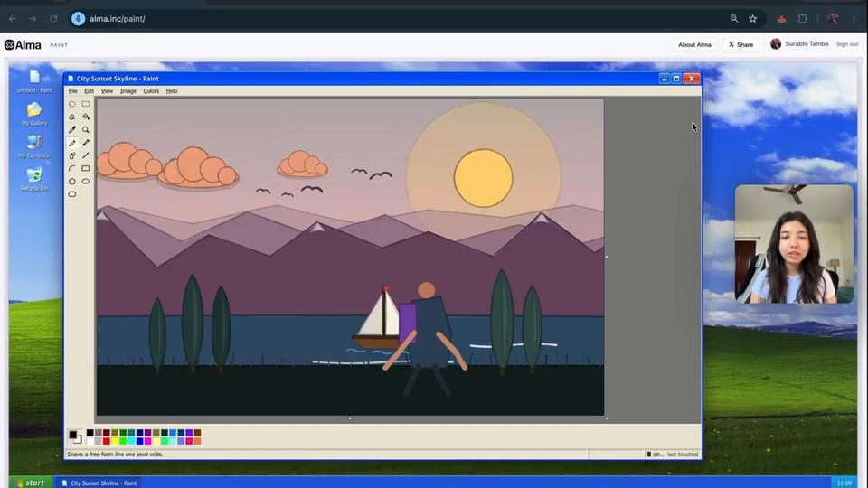The height and width of the screenshot is (488, 868).
Task: Choose the Airbrush spray can tool
Action: [72, 155]
